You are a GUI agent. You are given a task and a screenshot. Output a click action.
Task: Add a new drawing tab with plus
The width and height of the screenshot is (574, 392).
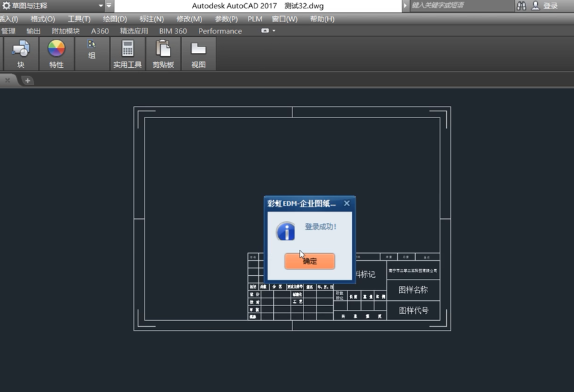pos(27,81)
